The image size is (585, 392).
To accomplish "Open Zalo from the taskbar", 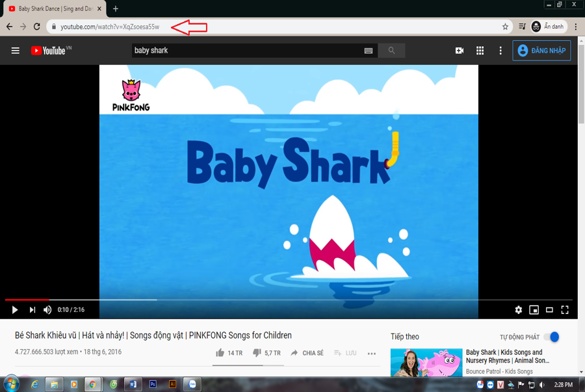I will point(192,384).
